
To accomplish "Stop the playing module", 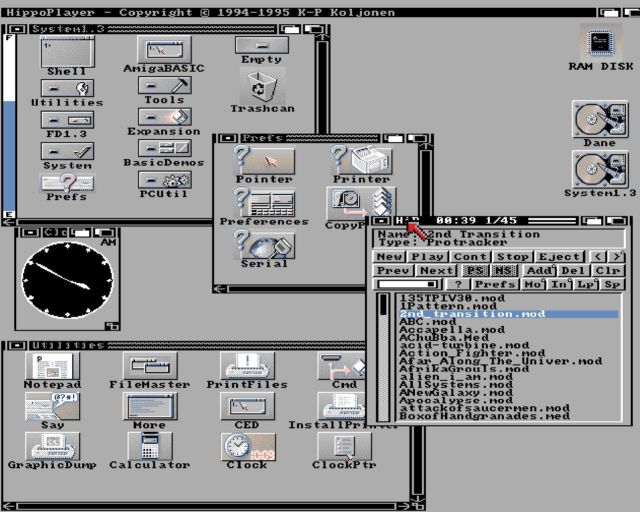I will pos(513,257).
